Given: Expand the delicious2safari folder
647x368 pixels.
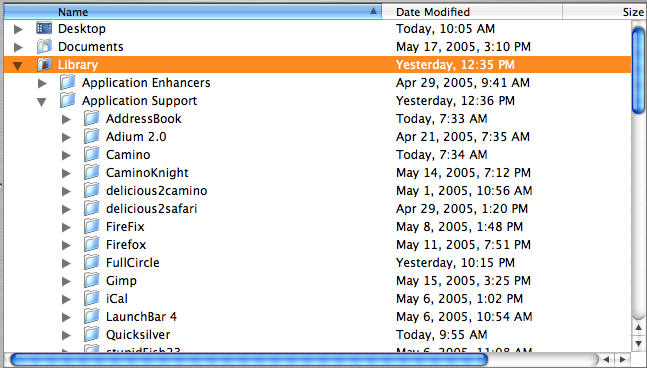Looking at the screenshot, I should pos(66,209).
